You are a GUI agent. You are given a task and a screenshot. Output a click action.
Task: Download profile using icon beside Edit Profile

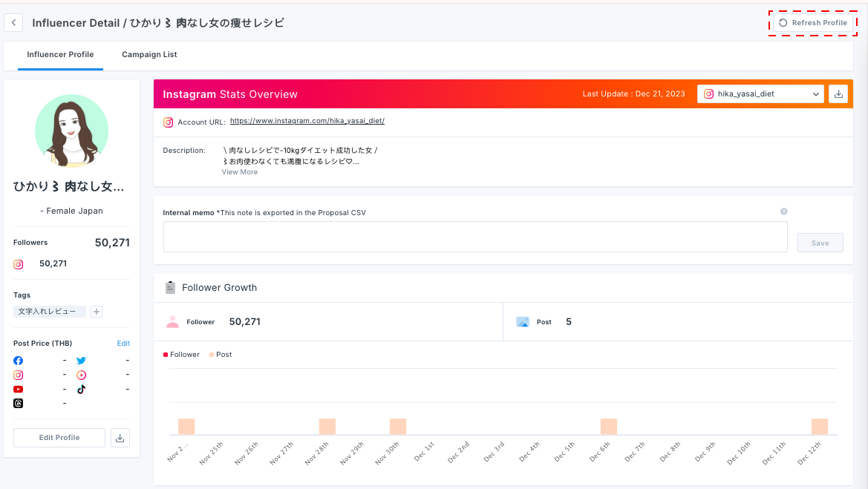[x=120, y=438]
